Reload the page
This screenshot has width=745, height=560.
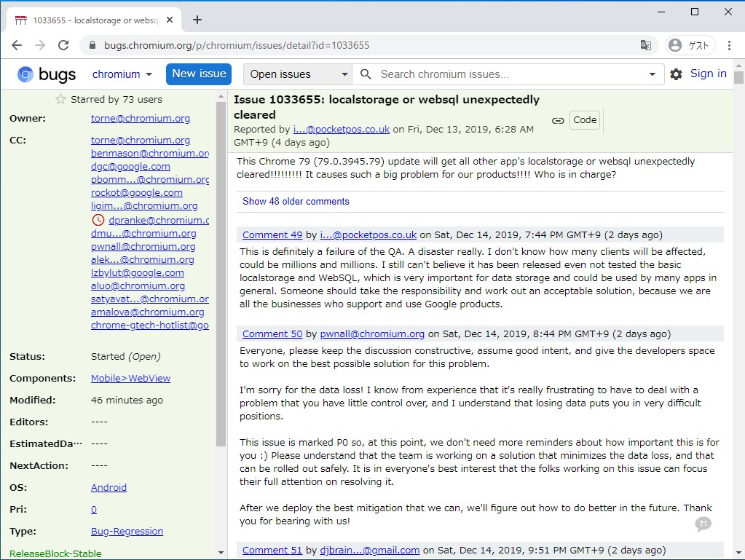pos(63,44)
